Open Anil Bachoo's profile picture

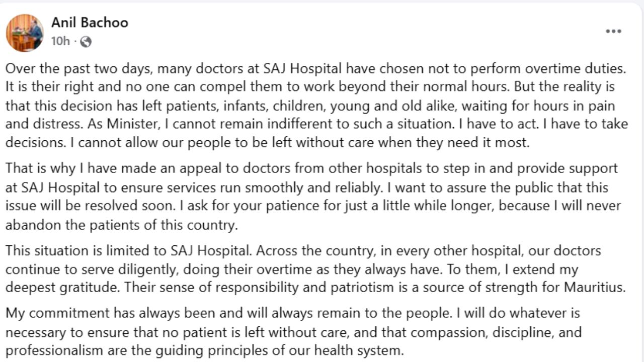click(25, 33)
